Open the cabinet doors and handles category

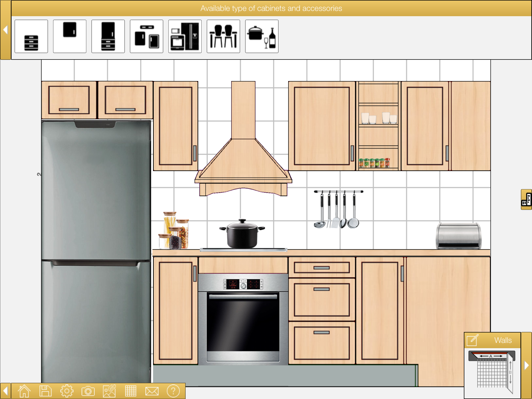click(x=146, y=36)
